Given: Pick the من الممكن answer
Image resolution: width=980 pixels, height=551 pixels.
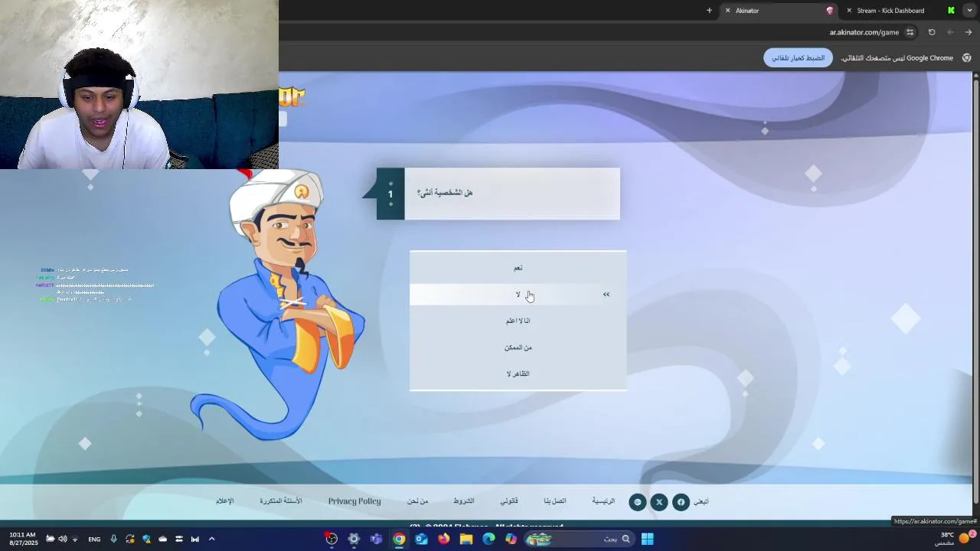Looking at the screenshot, I should [x=518, y=347].
